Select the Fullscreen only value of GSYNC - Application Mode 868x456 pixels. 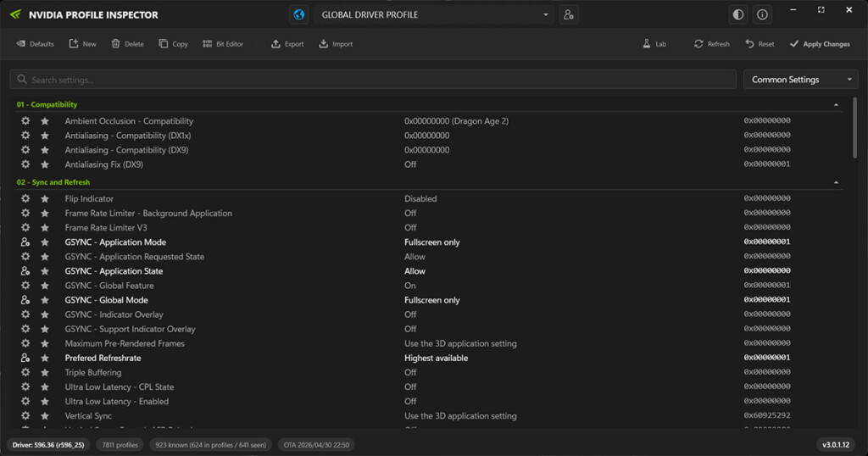(431, 242)
